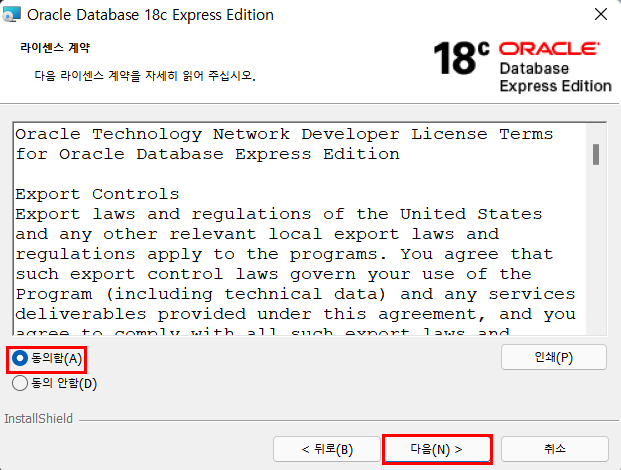621x470 pixels.
Task: Click the window title Oracle Database 18c Express Edition
Action: coord(150,15)
